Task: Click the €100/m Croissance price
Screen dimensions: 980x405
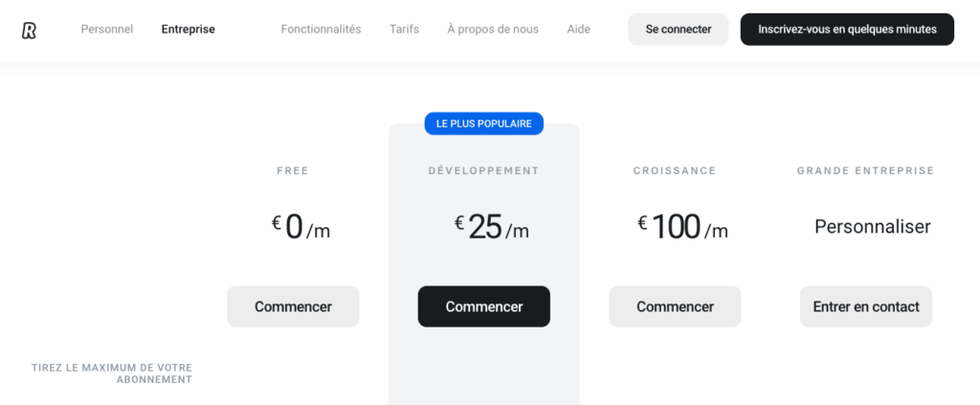Action: pos(682,227)
